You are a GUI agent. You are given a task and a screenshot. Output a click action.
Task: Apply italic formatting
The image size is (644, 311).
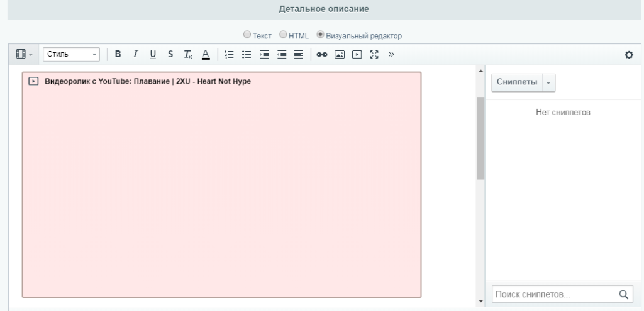[135, 55]
